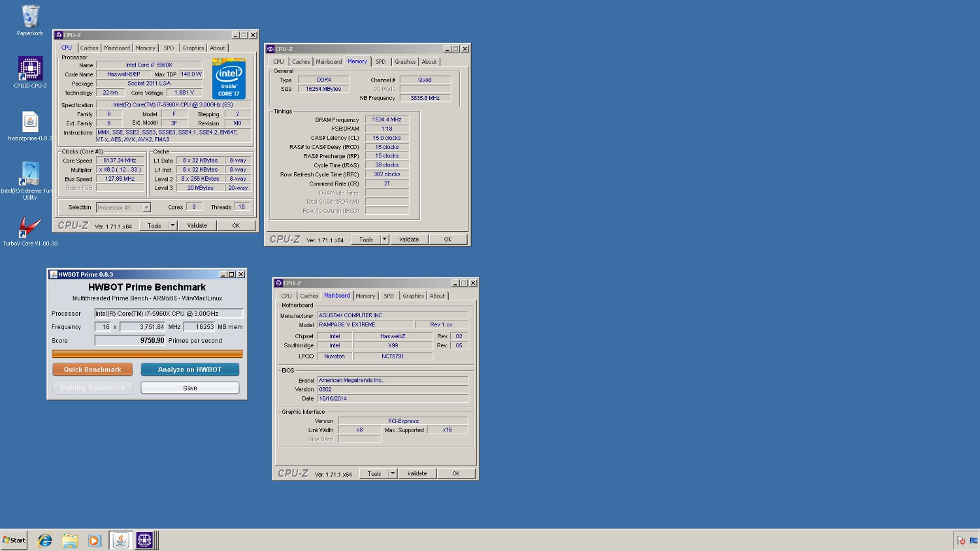Click the Tools button in the CPU-Z CPU window

point(154,226)
